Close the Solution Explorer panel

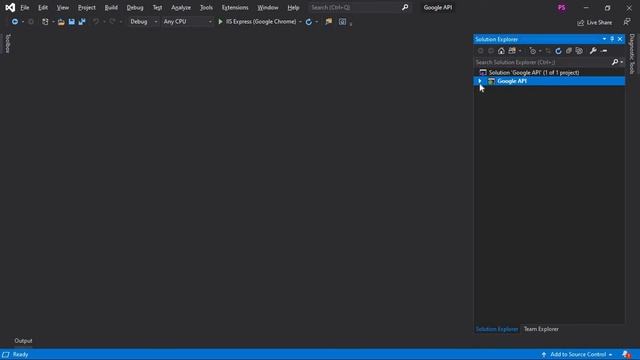click(620, 39)
